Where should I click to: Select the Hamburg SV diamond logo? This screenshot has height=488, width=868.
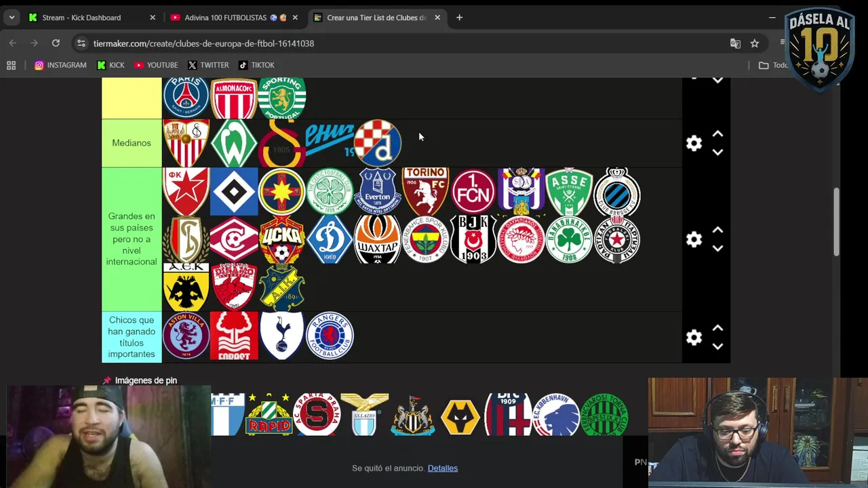click(234, 191)
